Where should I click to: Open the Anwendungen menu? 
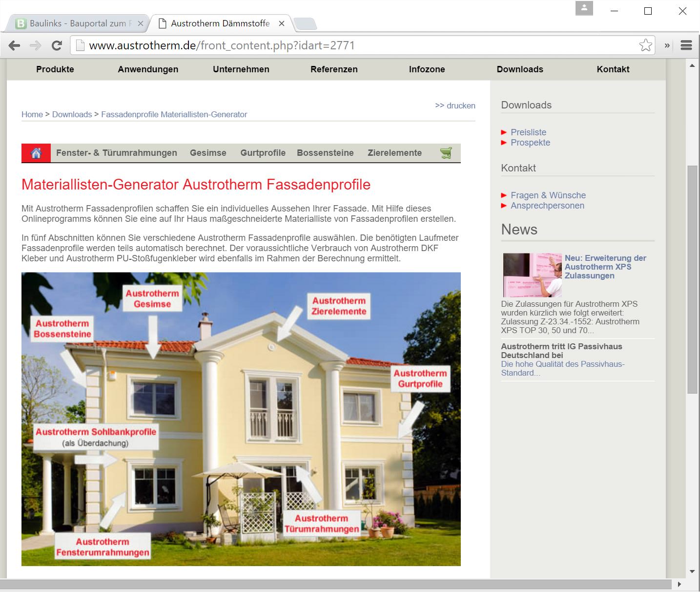148,69
